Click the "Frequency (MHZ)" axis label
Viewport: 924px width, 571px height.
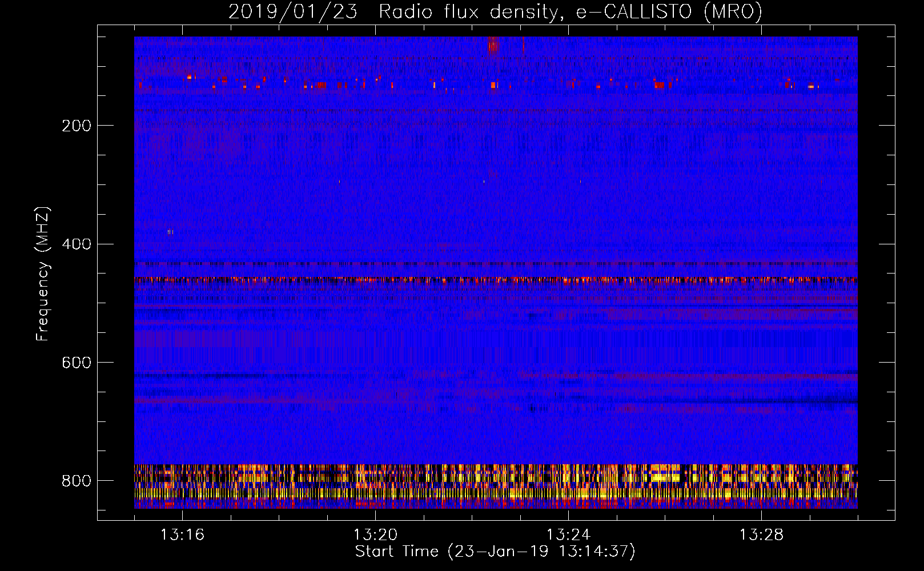click(43, 274)
